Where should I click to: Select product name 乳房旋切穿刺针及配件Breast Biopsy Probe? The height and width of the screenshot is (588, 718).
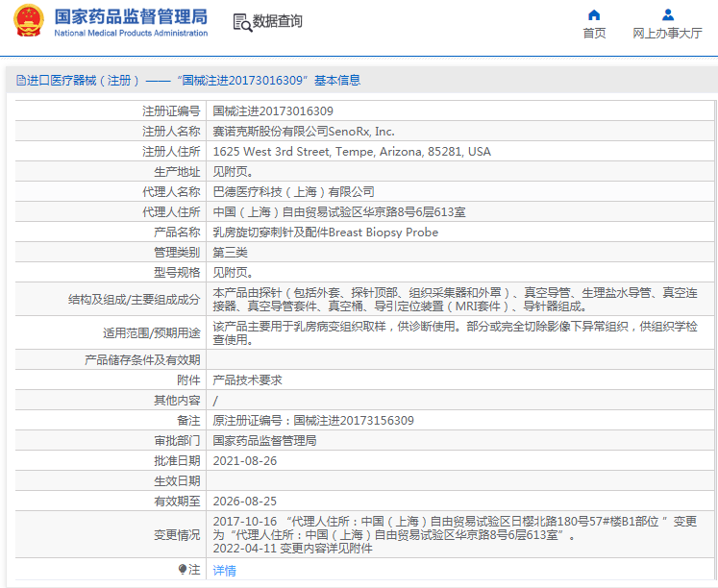[325, 233]
